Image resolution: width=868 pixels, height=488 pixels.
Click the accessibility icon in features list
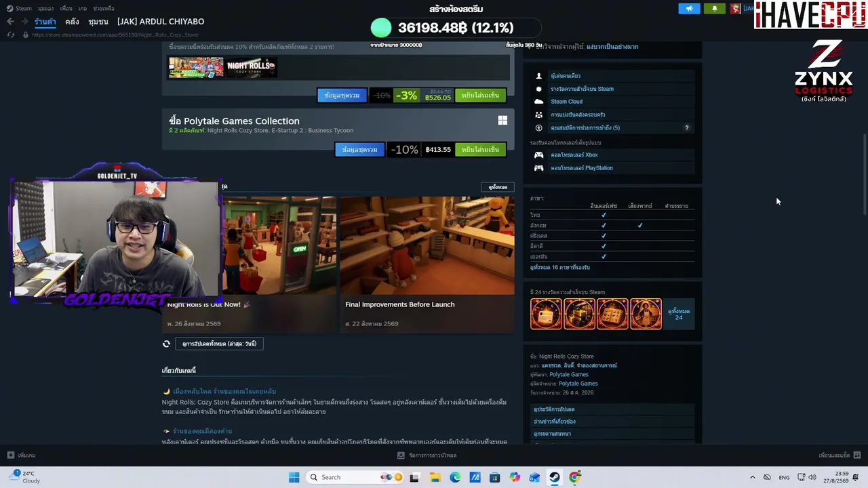pyautogui.click(x=539, y=127)
